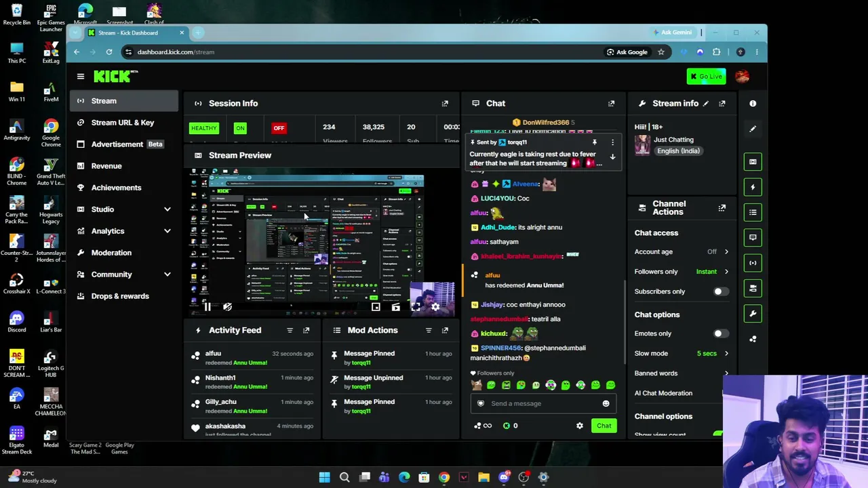
Task: Open the Achievements page
Action: (123, 188)
